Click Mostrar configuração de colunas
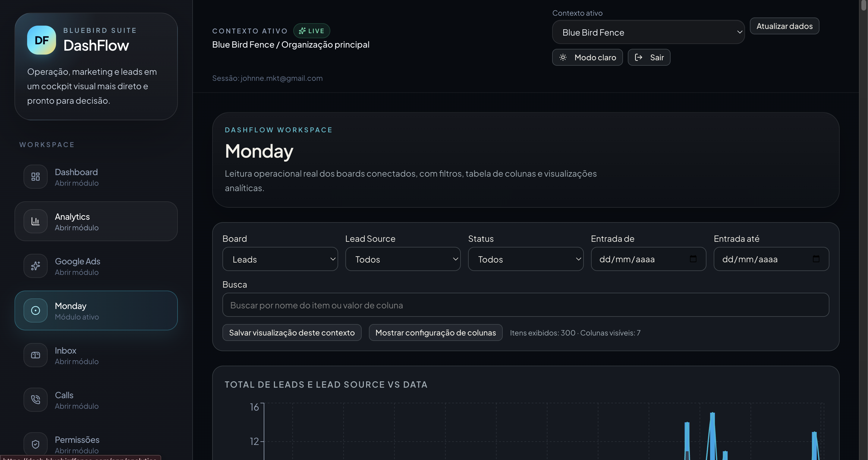 (x=435, y=332)
